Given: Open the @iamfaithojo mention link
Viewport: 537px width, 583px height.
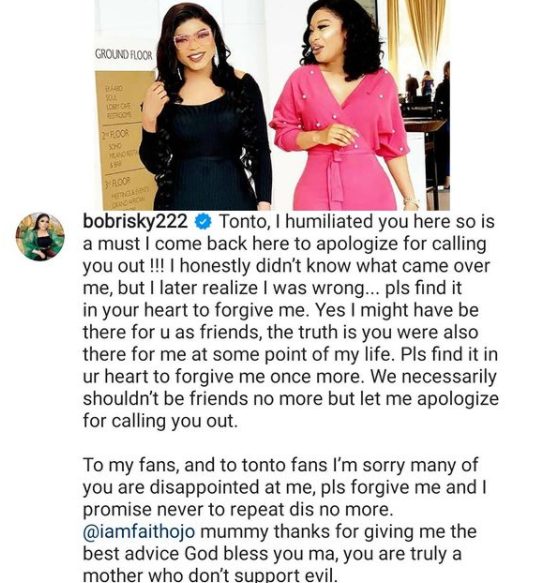Looking at the screenshot, I should click(139, 532).
